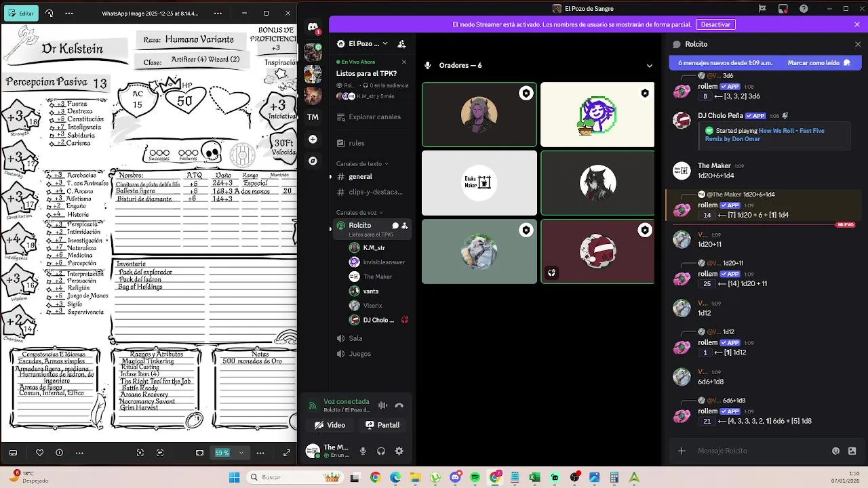Open Excel from the taskbar
This screenshot has height=488, width=868.
tap(534, 477)
